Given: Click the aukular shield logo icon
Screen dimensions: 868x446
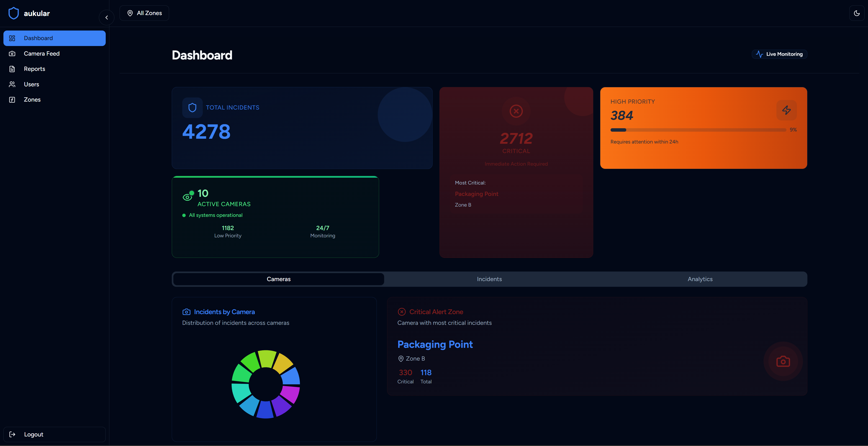Looking at the screenshot, I should point(13,13).
